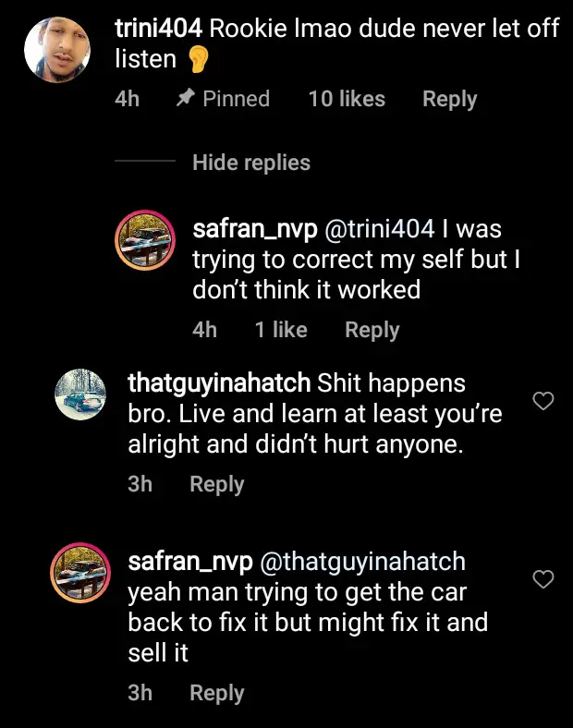Image resolution: width=573 pixels, height=728 pixels.
Task: Like thatguyinahatch's comment with the heart
Action: [544, 401]
